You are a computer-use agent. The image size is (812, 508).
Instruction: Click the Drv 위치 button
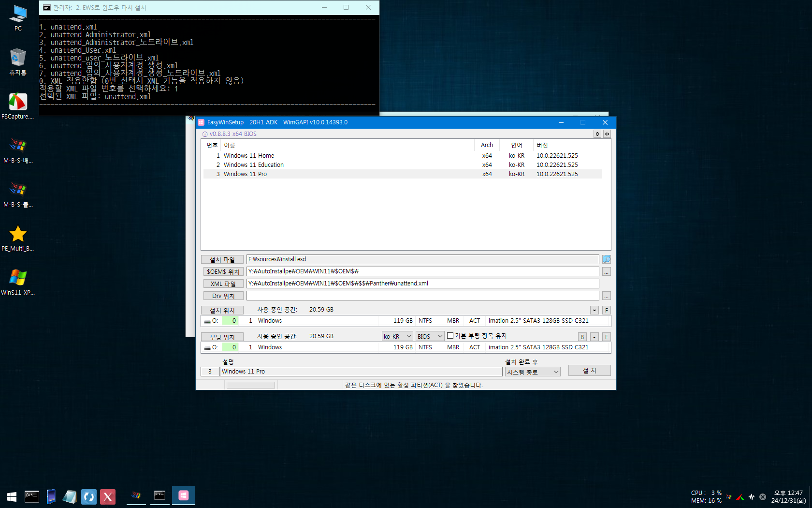pyautogui.click(x=222, y=296)
